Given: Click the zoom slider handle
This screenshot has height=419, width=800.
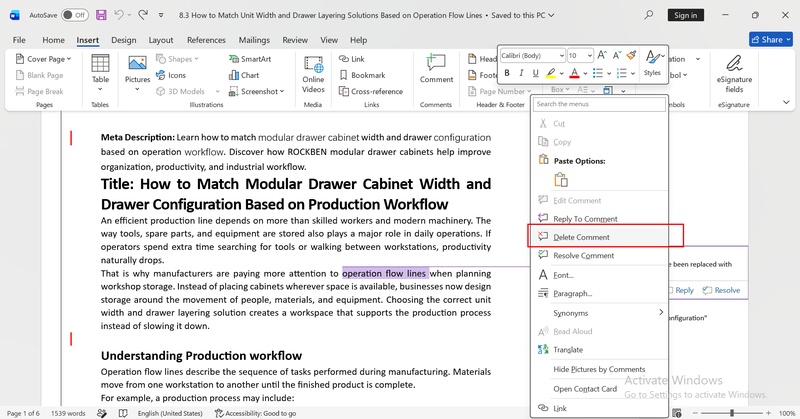Looking at the screenshot, I should 732,413.
